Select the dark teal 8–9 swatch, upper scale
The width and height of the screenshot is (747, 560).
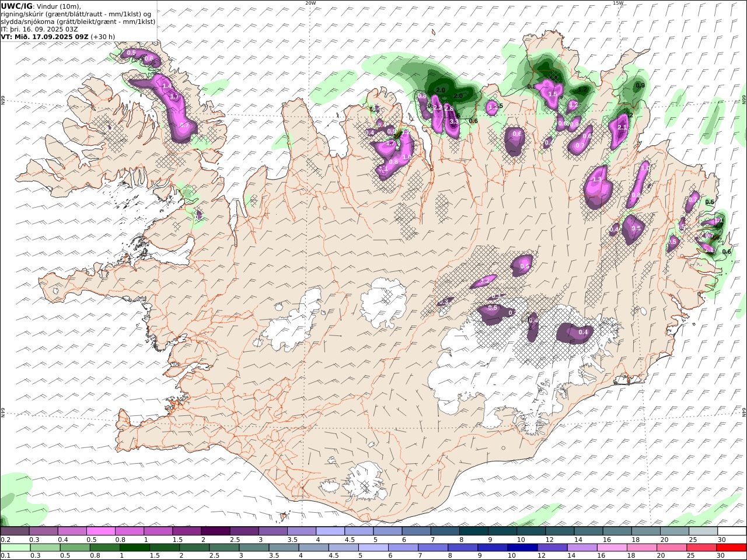tap(473, 531)
